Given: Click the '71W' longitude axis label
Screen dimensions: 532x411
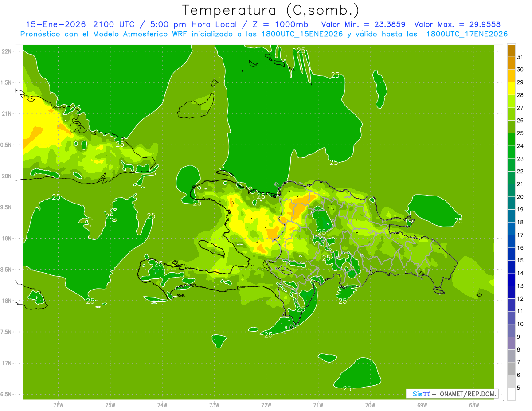Looking at the screenshot, I should (318, 405).
